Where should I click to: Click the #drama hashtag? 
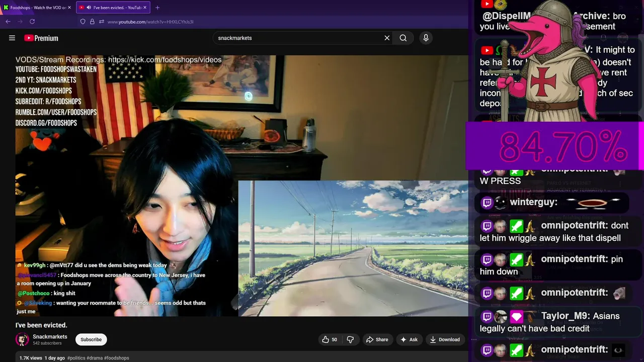click(95, 358)
